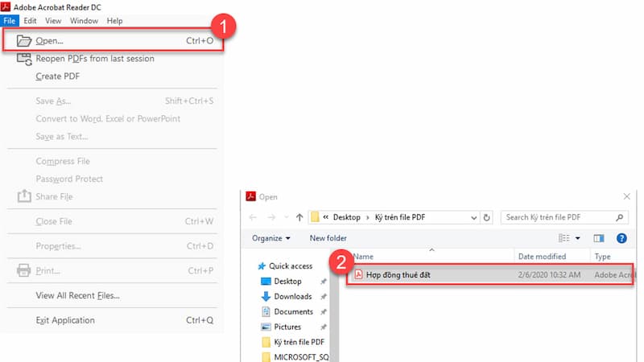Open recent locations dropdown arrow
Viewport: 644px width, 362px height.
tap(287, 217)
